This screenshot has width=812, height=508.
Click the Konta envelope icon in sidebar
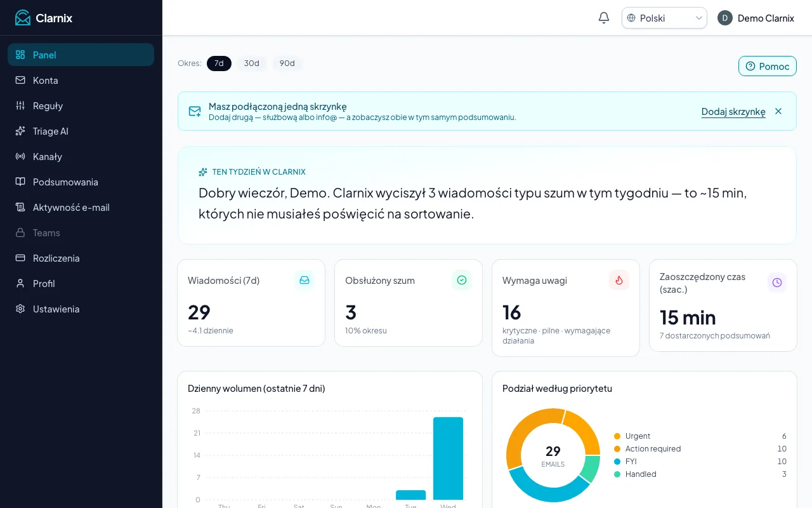point(20,80)
